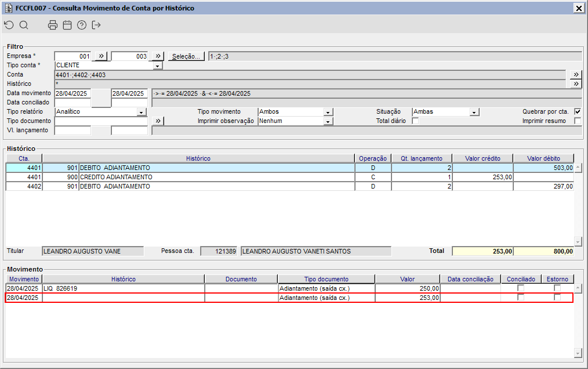Enable the Total diário checkbox
Image resolution: width=588 pixels, height=369 pixels.
coord(415,121)
